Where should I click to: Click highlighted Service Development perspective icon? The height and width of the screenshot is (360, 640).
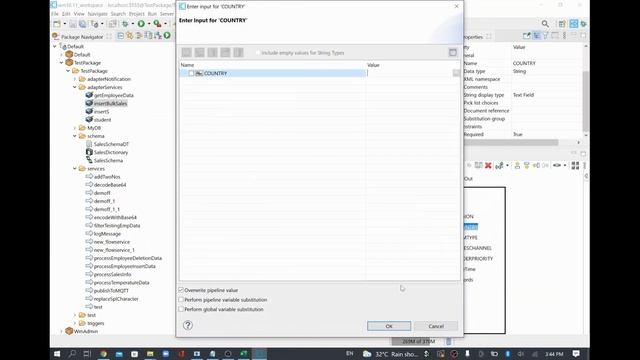coord(573,24)
